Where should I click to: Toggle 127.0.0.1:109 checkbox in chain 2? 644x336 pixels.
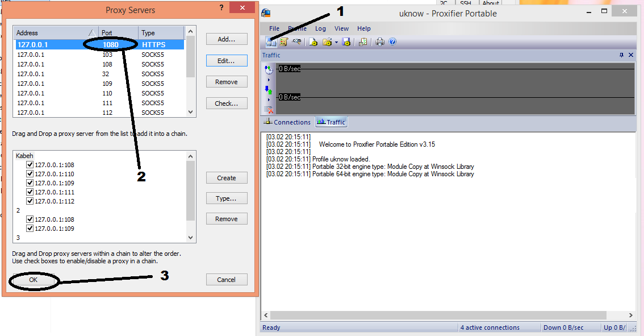click(30, 228)
